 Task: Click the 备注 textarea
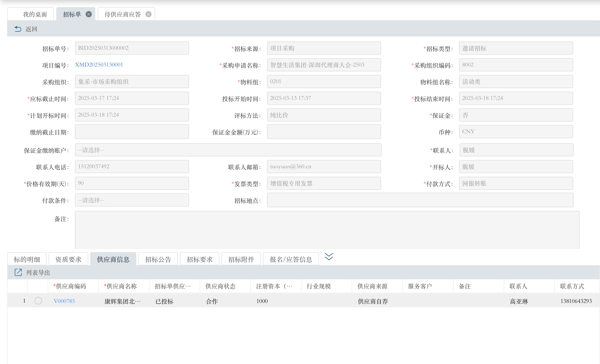(x=327, y=230)
